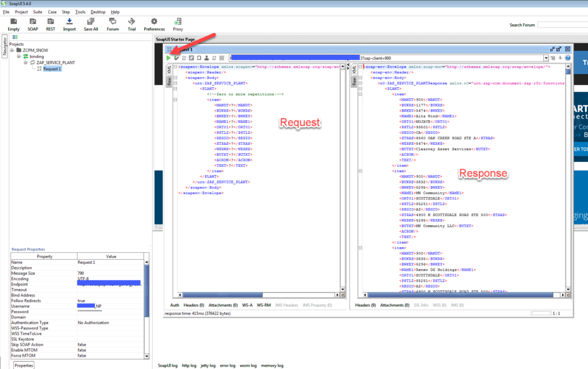Image resolution: width=588 pixels, height=369 pixels.
Task: Submit request with green play button
Action: (168, 58)
